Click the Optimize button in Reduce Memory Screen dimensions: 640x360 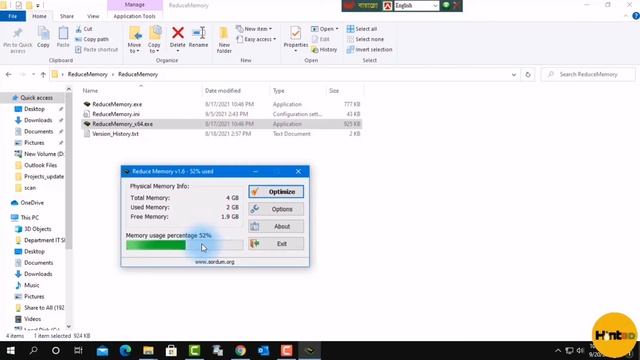point(276,192)
